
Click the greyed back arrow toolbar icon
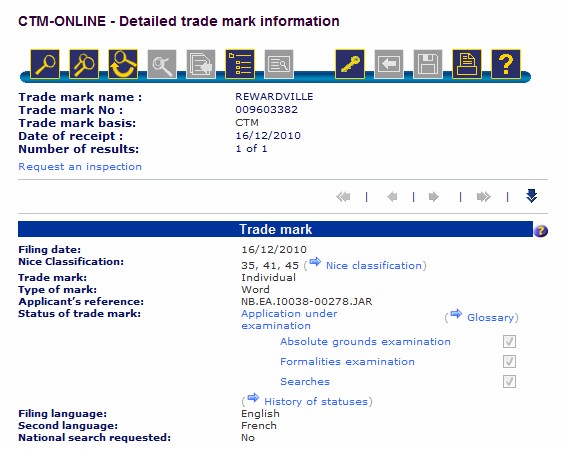coord(389,64)
